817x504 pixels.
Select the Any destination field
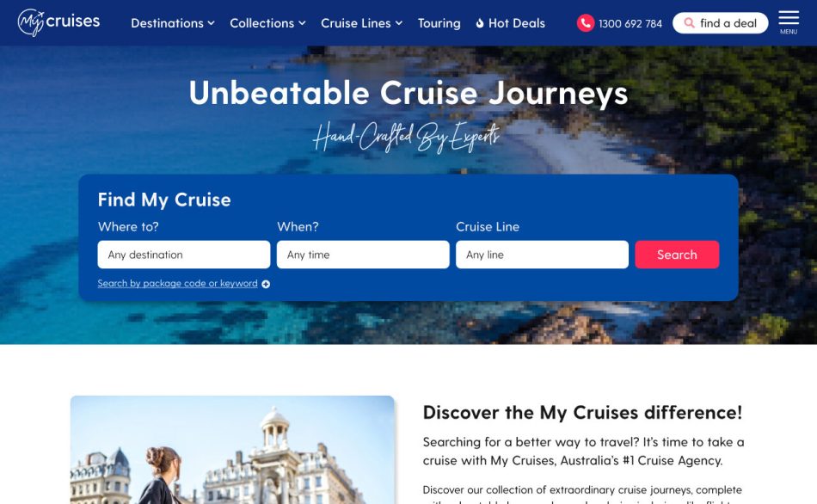pos(184,255)
